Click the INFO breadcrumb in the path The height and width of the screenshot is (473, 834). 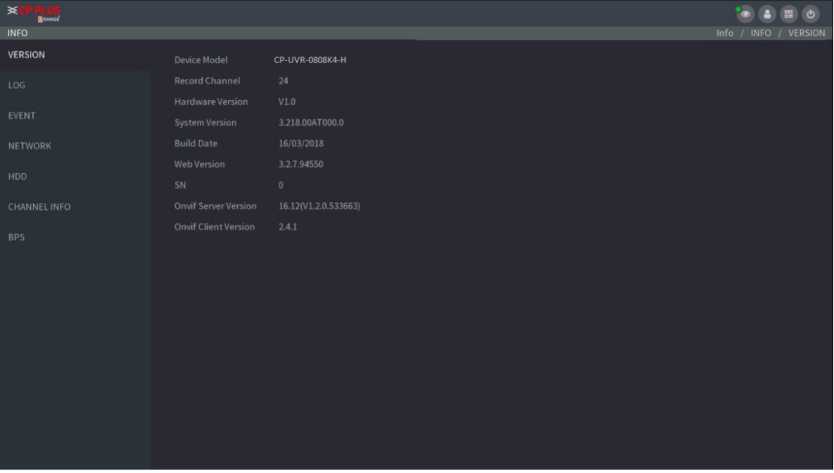point(761,33)
